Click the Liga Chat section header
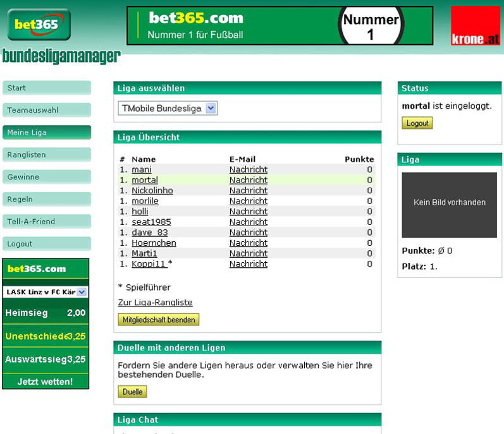This screenshot has height=434, width=504. (247, 420)
